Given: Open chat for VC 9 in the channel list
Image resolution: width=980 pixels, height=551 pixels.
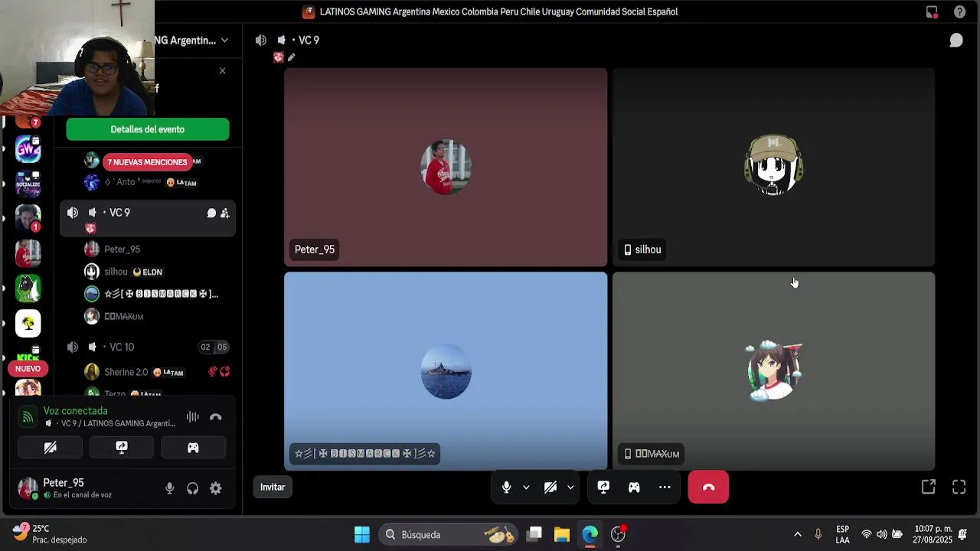Looking at the screenshot, I should [211, 213].
